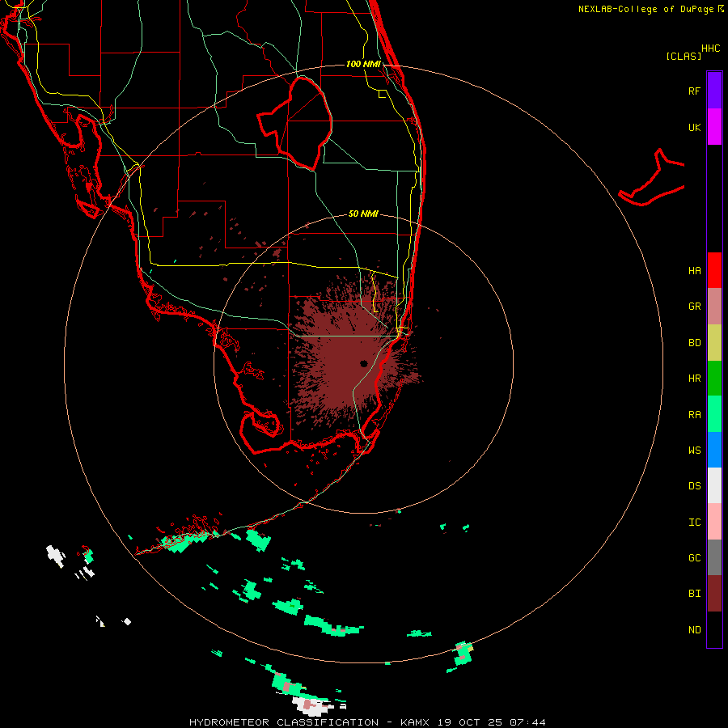Click the GC legend label
This screenshot has width=728, height=728.
pos(694,558)
